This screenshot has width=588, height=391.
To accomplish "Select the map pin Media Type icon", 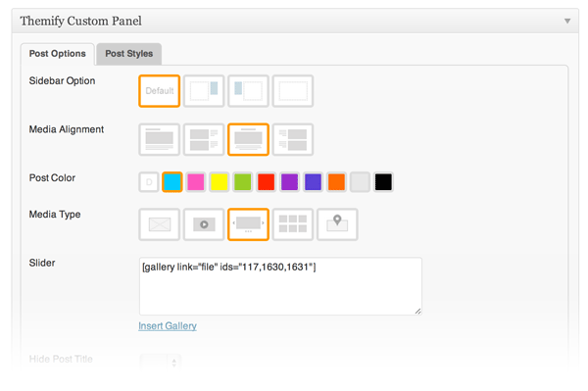I will click(x=337, y=224).
